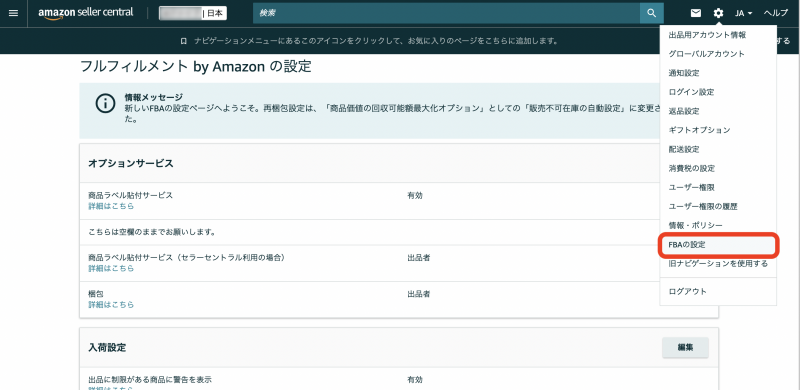Select グローバルアカウント from the menu

coord(706,54)
